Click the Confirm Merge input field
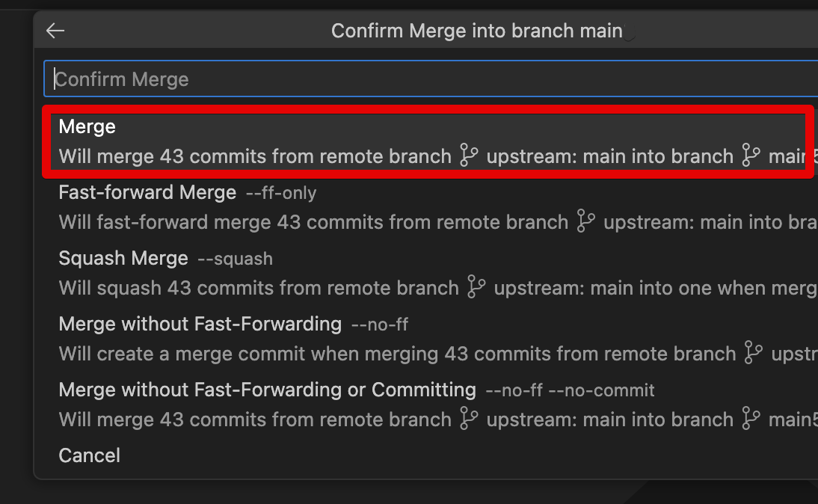Screen dimensions: 818x504 (x=431, y=79)
